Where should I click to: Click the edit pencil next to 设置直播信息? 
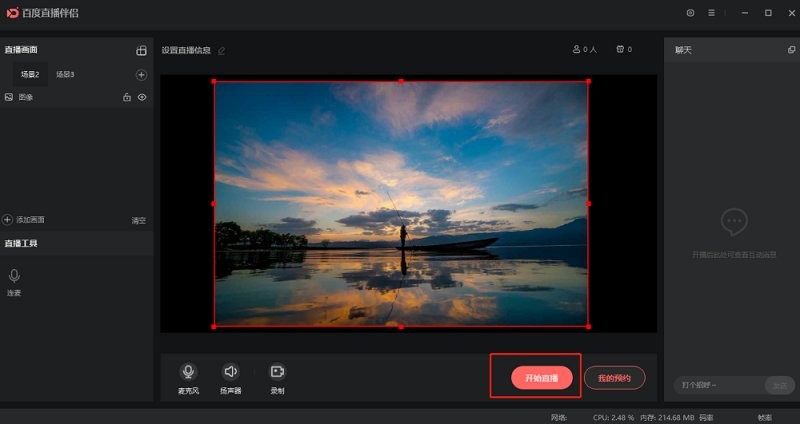(222, 50)
